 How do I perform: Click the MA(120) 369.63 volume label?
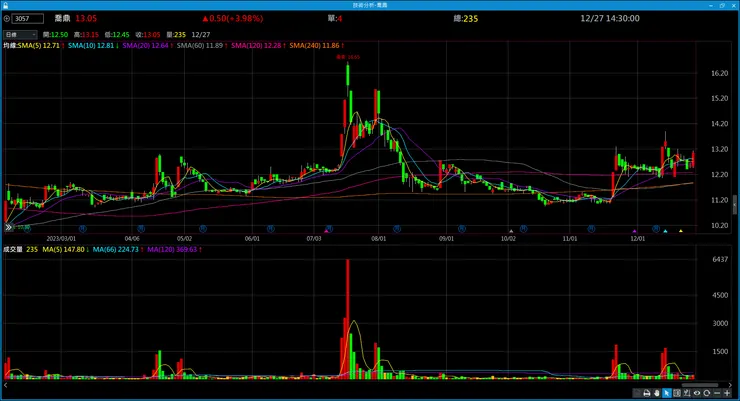click(x=172, y=250)
